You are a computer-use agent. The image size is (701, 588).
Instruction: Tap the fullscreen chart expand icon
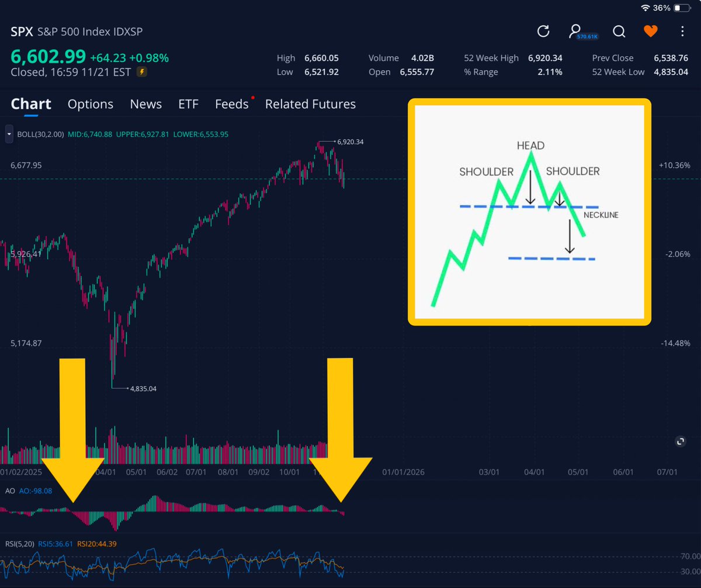coord(679,441)
